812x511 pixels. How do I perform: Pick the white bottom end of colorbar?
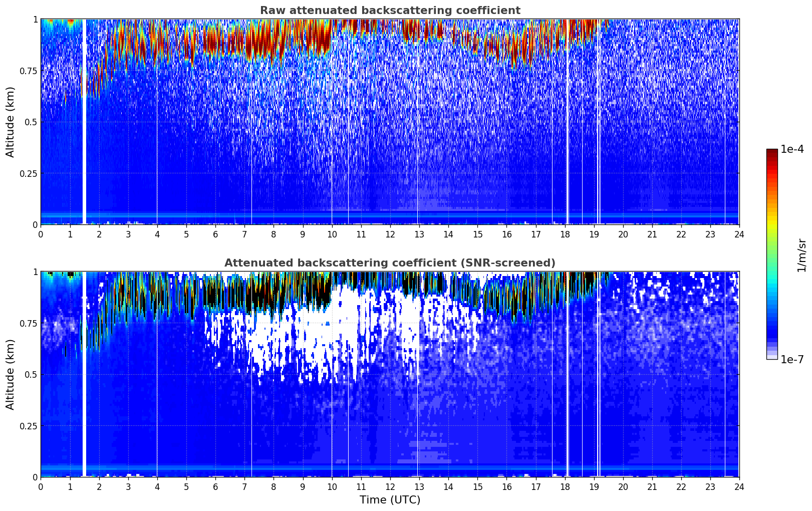coord(772,357)
